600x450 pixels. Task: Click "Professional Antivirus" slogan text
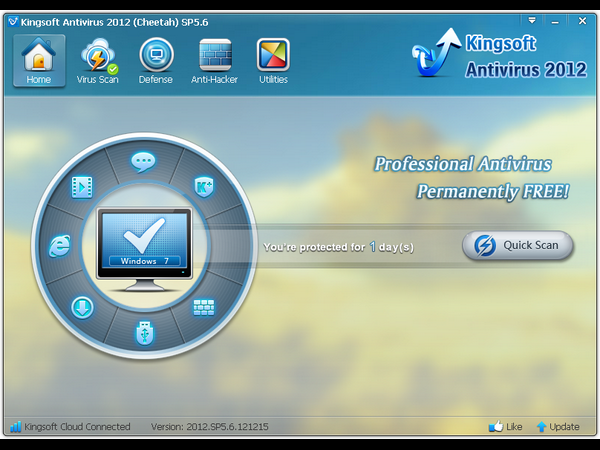coord(463,164)
